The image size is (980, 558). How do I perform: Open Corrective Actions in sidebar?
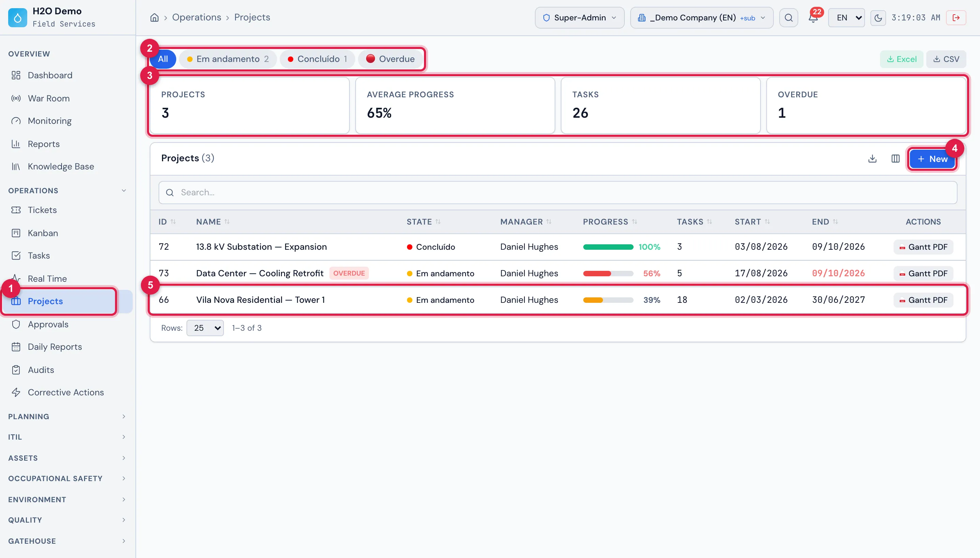66,392
